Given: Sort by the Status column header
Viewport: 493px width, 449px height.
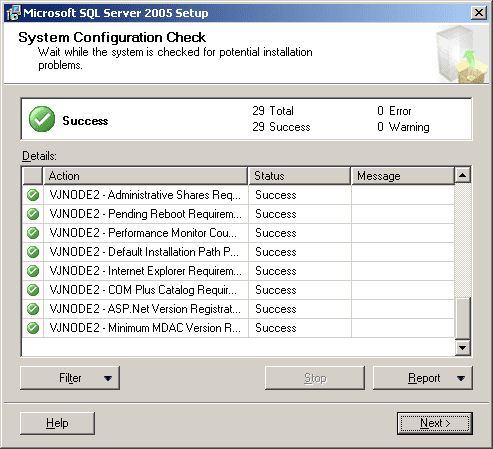Looking at the screenshot, I should 299,176.
